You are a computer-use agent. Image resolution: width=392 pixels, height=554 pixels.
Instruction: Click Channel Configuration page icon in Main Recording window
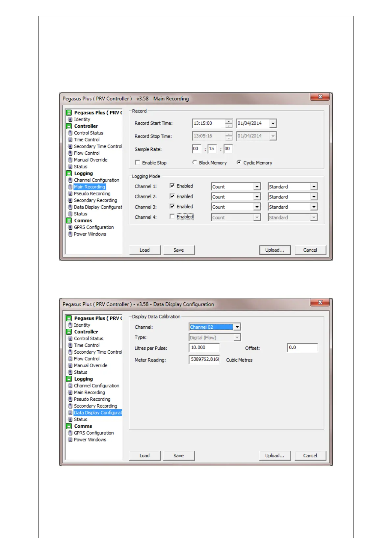70,180
